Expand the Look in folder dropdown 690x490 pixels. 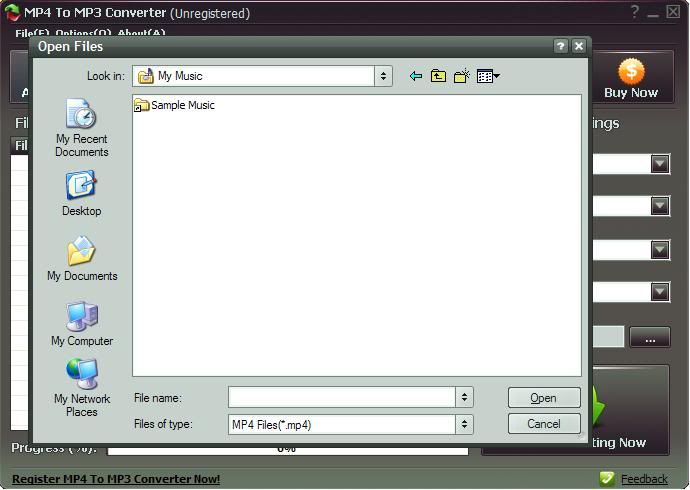(383, 76)
